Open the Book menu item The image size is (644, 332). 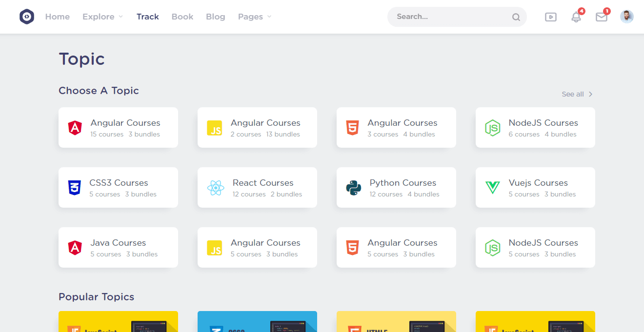[x=182, y=17]
